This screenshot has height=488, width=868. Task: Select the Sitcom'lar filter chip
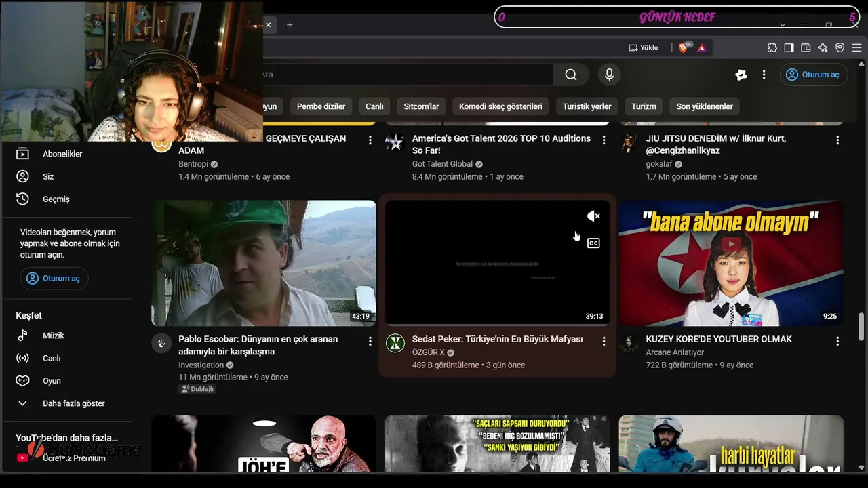point(421,106)
